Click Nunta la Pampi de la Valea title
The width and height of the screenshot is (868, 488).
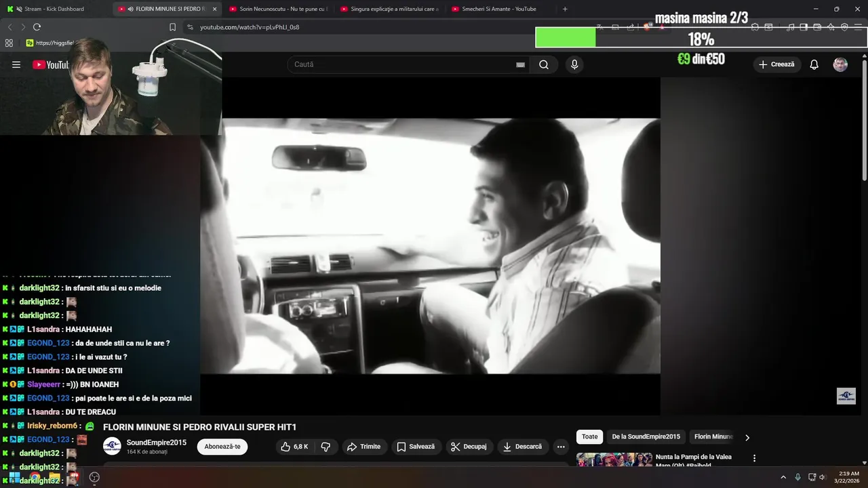693,461
